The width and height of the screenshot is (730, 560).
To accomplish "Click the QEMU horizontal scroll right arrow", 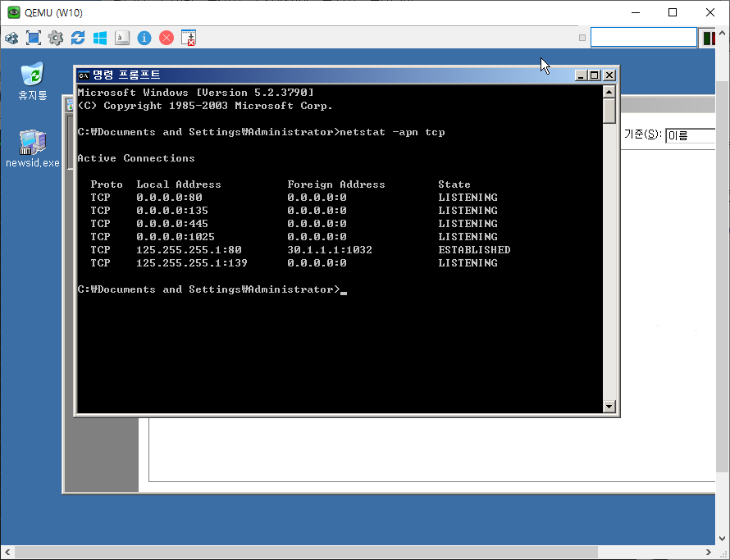I will pos(709,552).
